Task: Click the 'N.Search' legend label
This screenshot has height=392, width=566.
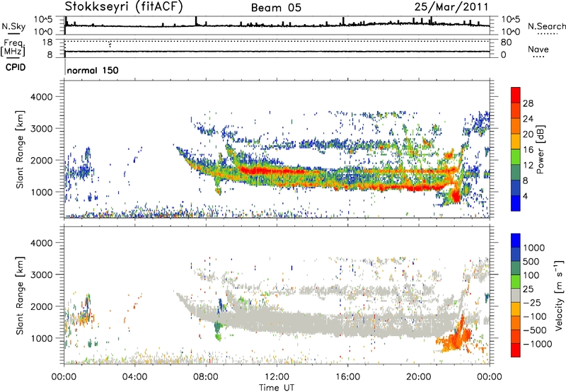Action: [546, 26]
